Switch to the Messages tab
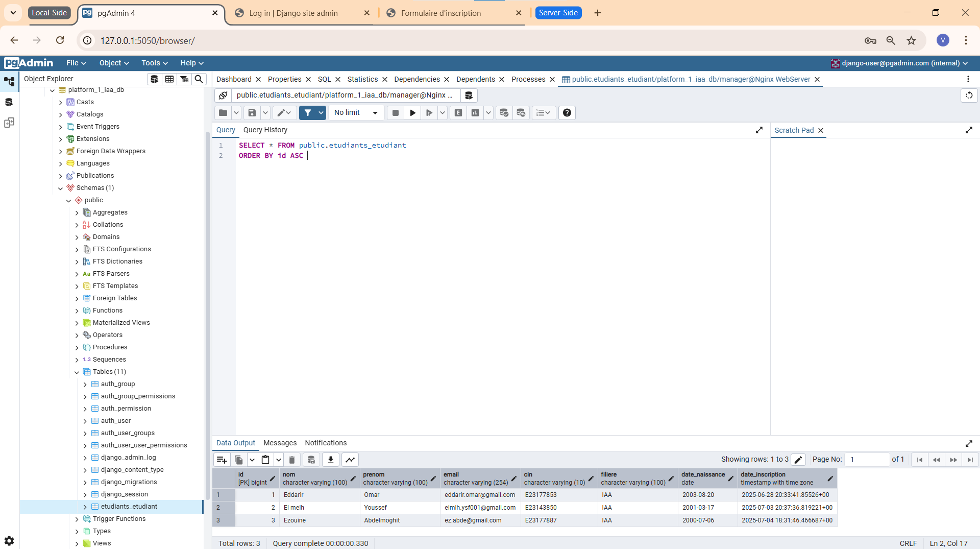Image resolution: width=980 pixels, height=549 pixels. (280, 443)
